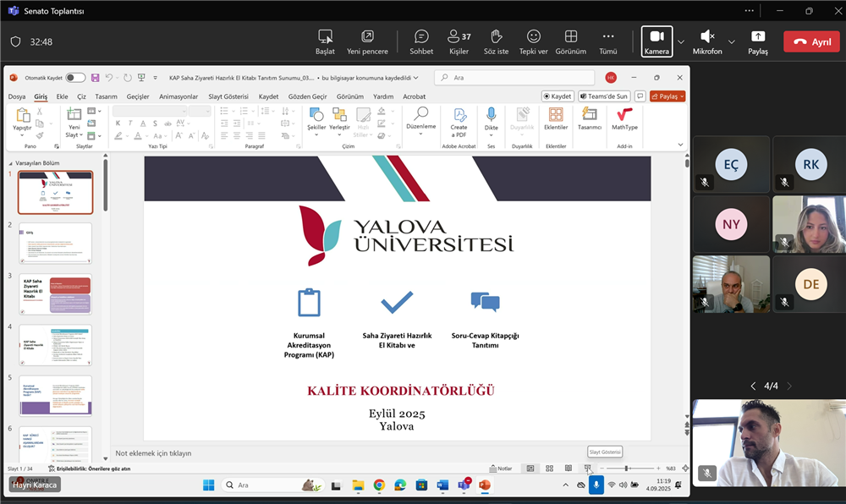
Task: Open the Gözden Geçir ribbon tab
Action: click(308, 96)
